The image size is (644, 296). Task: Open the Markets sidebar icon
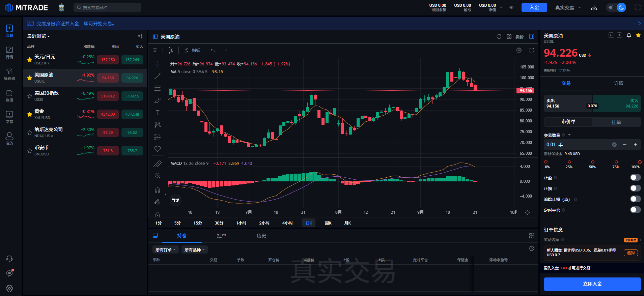click(9, 52)
